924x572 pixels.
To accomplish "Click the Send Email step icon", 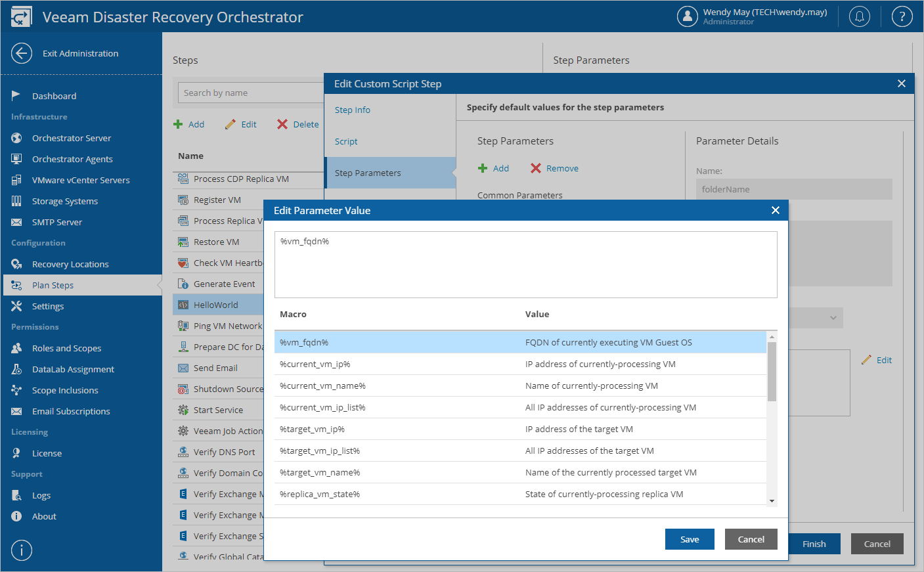I will tap(183, 368).
